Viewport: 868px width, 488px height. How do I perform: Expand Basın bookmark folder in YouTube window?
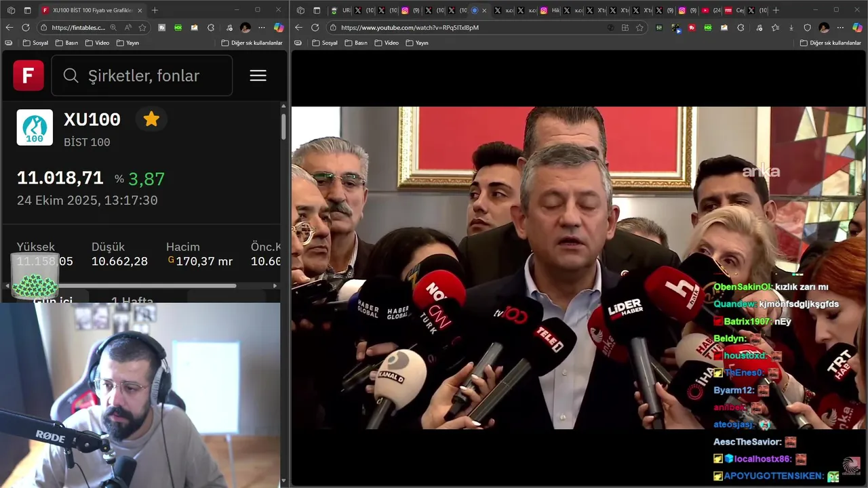click(x=357, y=43)
